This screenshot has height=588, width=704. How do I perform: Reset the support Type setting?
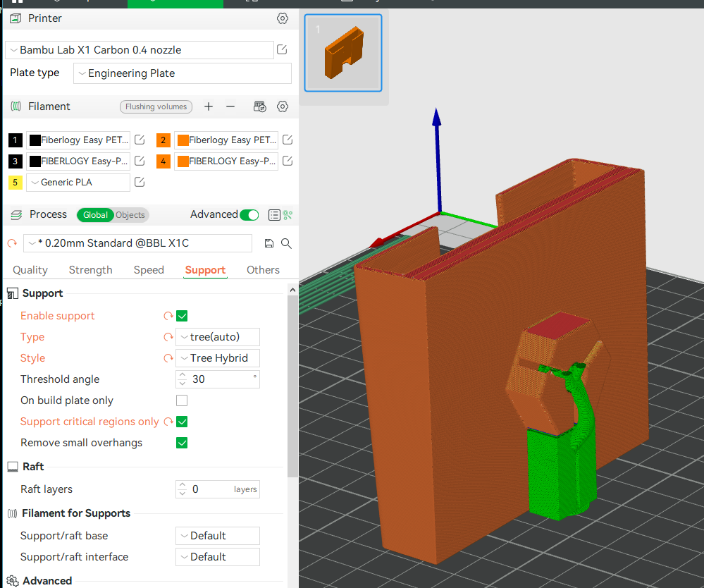(168, 337)
